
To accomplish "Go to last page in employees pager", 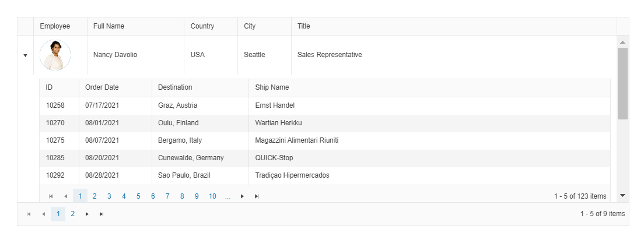I will click(x=101, y=214).
